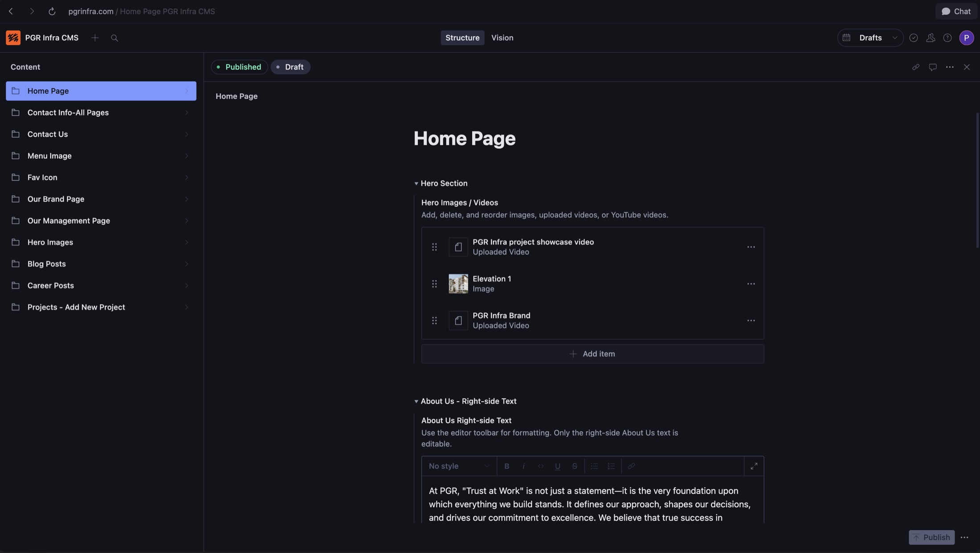Open the help question-mark icon

click(x=947, y=38)
